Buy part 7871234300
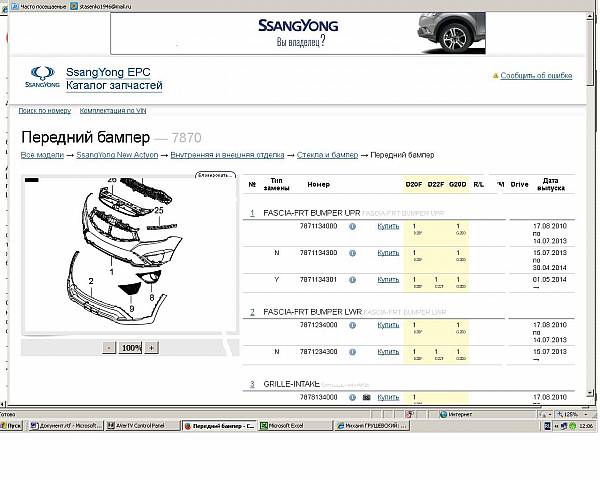The height and width of the screenshot is (480, 600). (x=388, y=352)
